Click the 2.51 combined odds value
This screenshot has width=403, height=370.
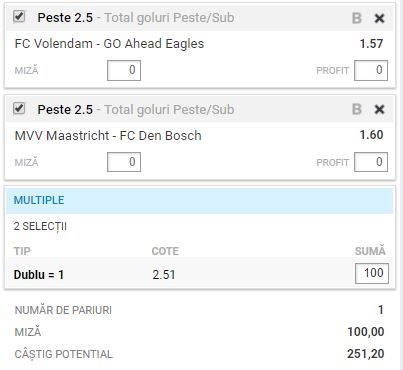[164, 275]
